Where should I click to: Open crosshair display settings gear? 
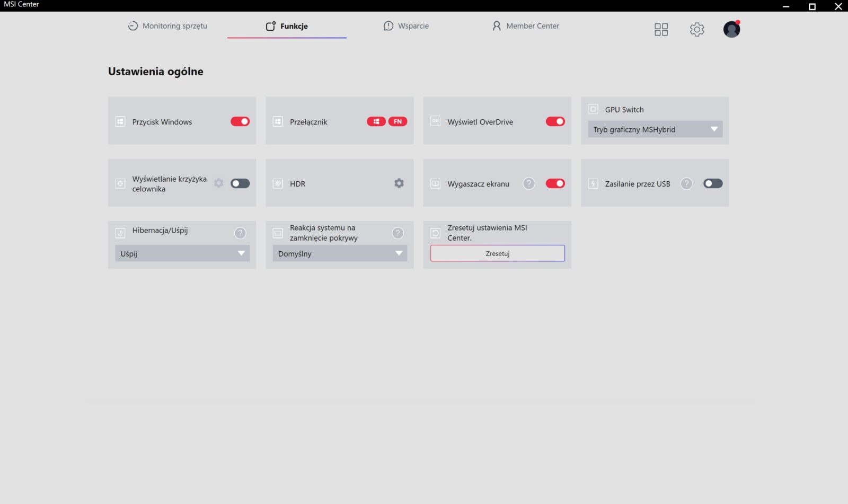tap(219, 183)
